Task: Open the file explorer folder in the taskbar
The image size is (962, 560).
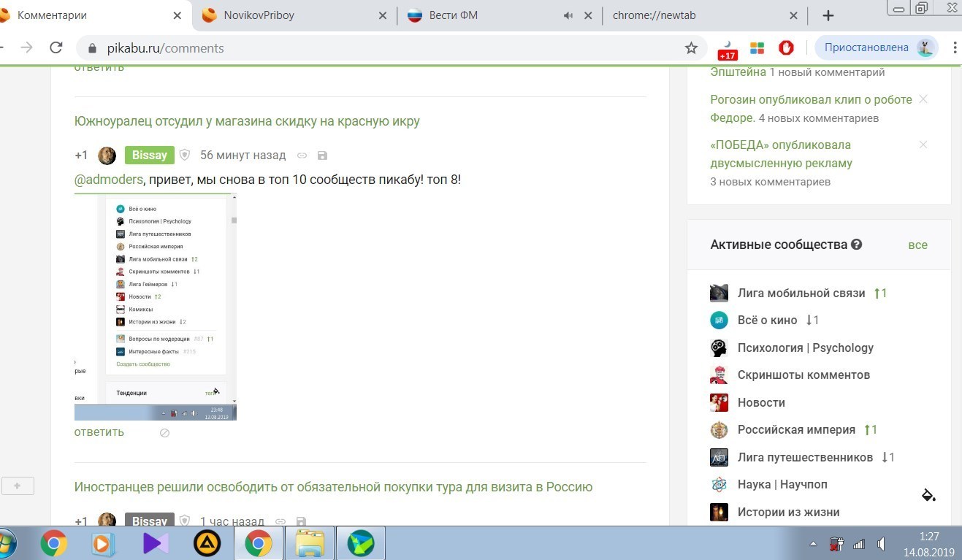Action: click(310, 543)
